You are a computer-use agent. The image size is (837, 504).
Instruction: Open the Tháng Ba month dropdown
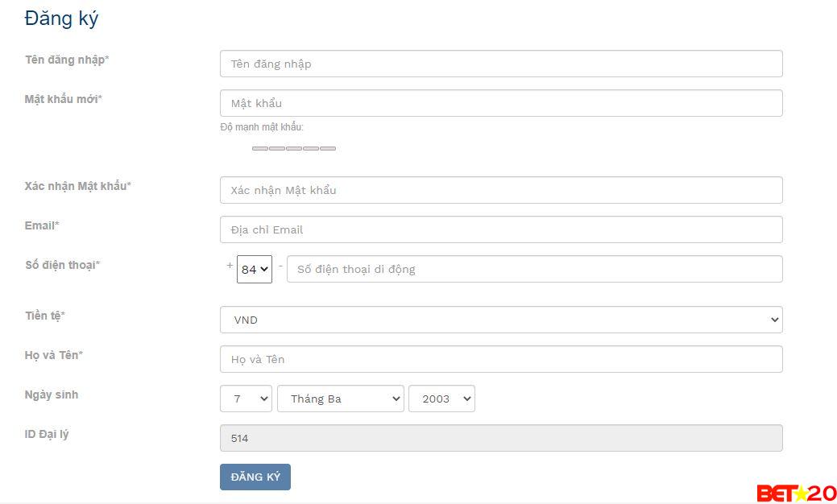click(x=340, y=399)
